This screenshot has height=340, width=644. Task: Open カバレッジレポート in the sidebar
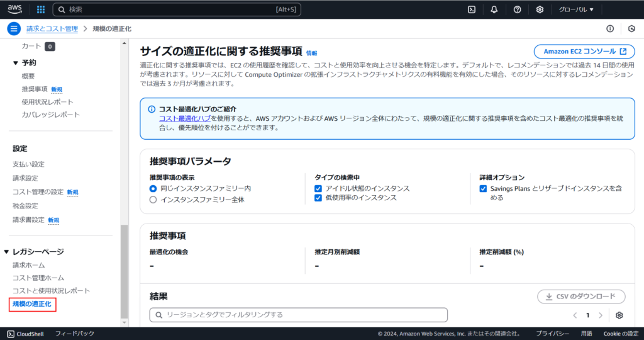pos(51,115)
